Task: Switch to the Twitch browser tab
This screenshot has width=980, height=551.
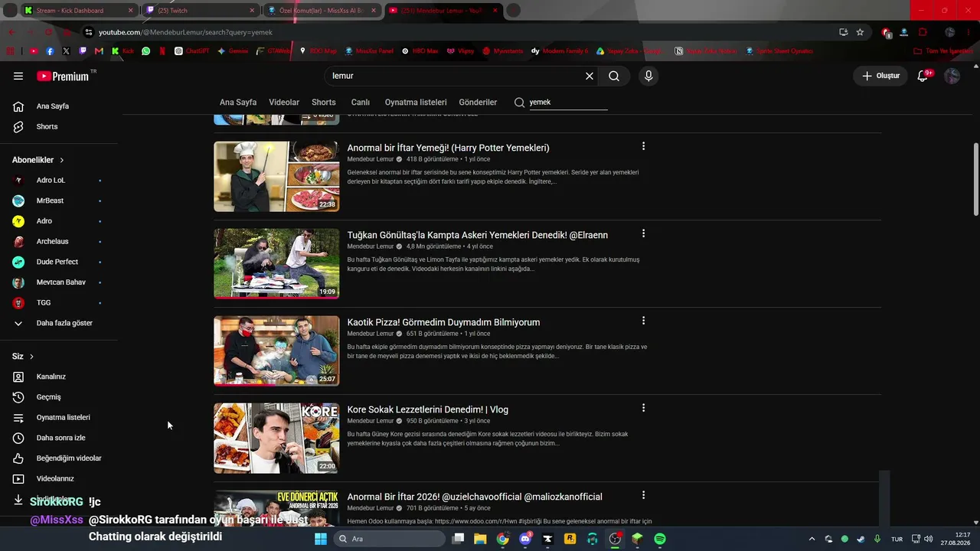Action: [201, 11]
